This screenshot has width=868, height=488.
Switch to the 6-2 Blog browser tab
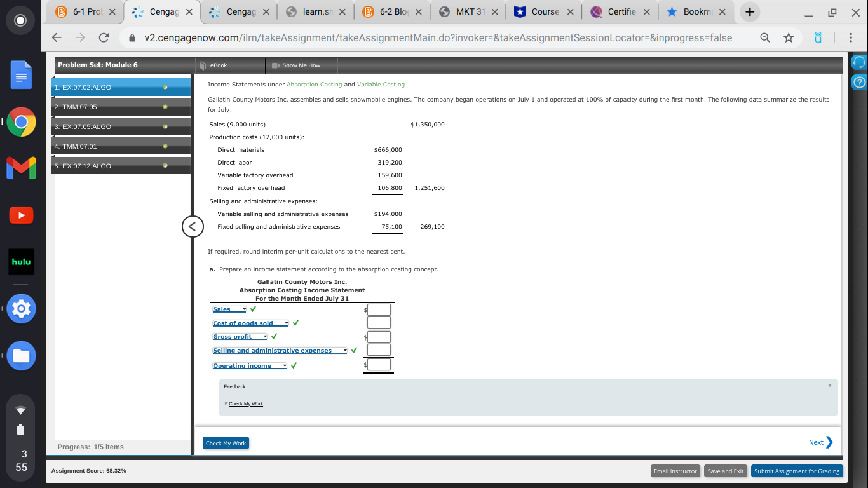click(393, 12)
